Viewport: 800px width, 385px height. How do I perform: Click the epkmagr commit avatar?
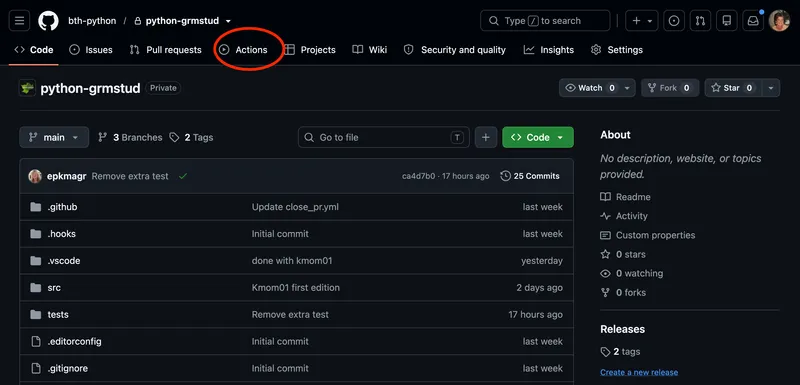pos(35,176)
